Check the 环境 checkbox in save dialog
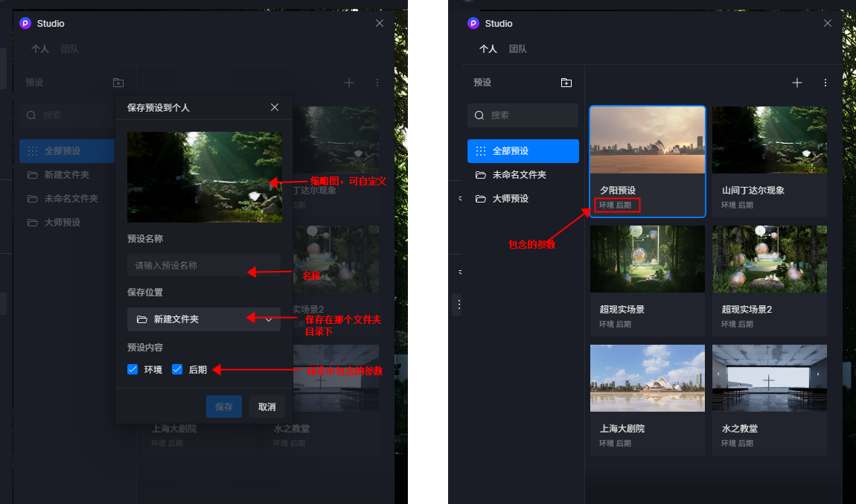Screen dimensions: 856x504 click(x=132, y=370)
